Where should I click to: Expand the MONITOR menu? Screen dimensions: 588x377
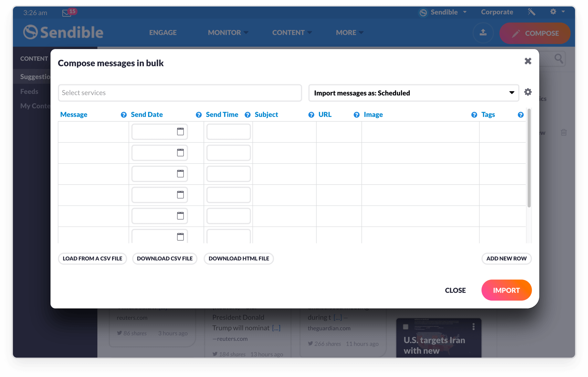point(228,33)
